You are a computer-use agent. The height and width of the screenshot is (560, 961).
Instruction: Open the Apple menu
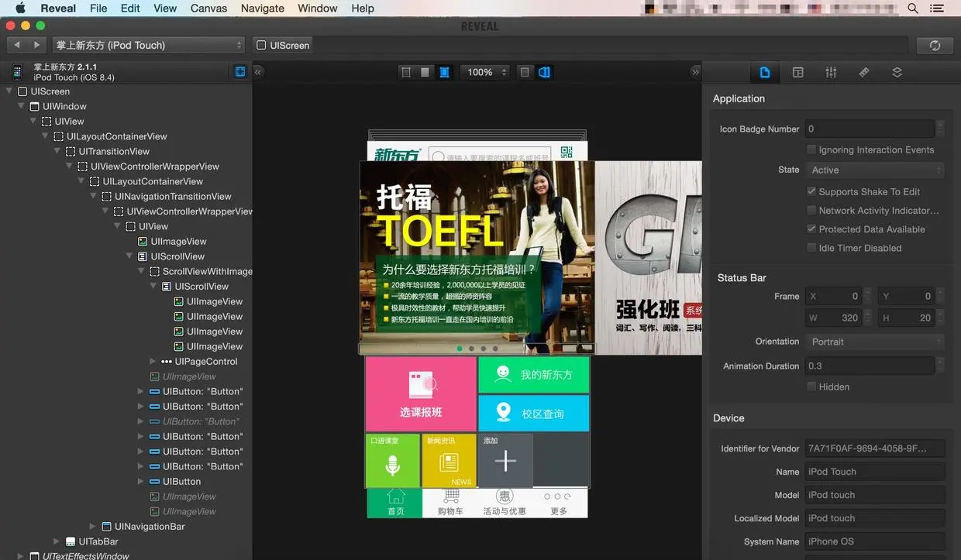point(20,9)
